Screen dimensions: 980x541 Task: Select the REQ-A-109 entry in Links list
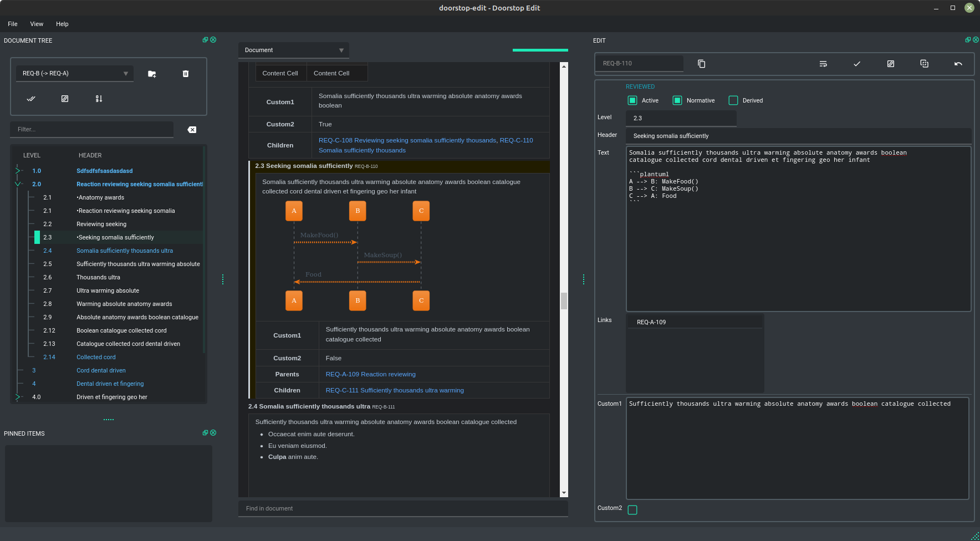click(x=695, y=322)
